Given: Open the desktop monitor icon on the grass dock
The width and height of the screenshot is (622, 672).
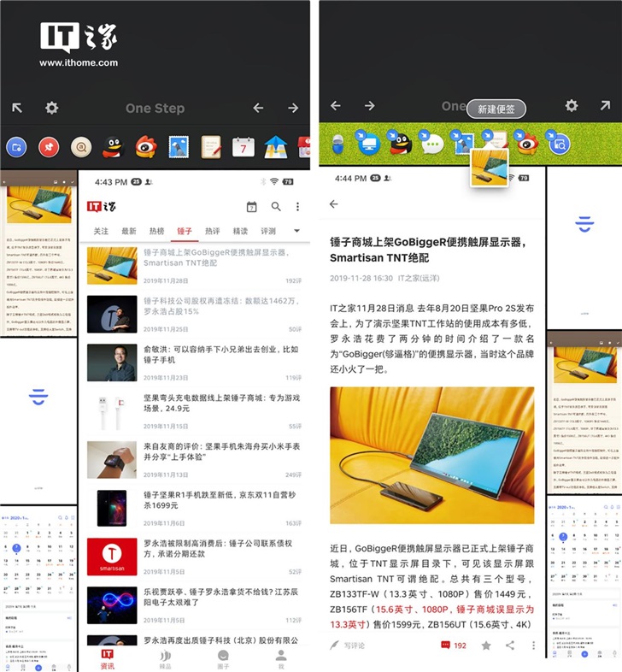Looking at the screenshot, I should [368, 143].
